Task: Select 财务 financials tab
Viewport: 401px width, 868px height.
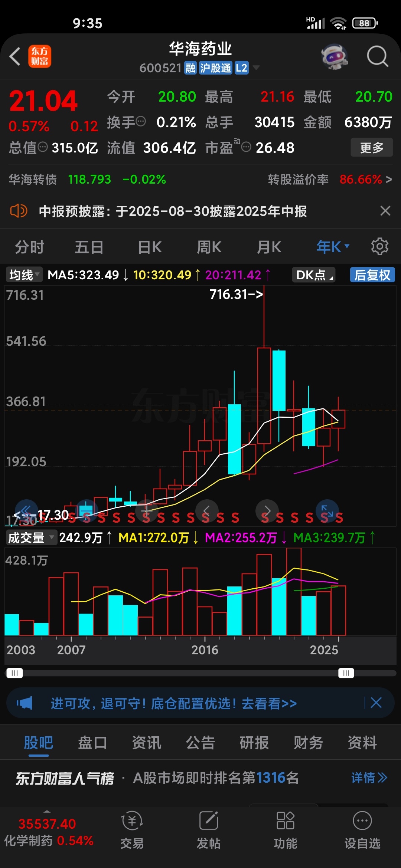Action: coord(308,743)
